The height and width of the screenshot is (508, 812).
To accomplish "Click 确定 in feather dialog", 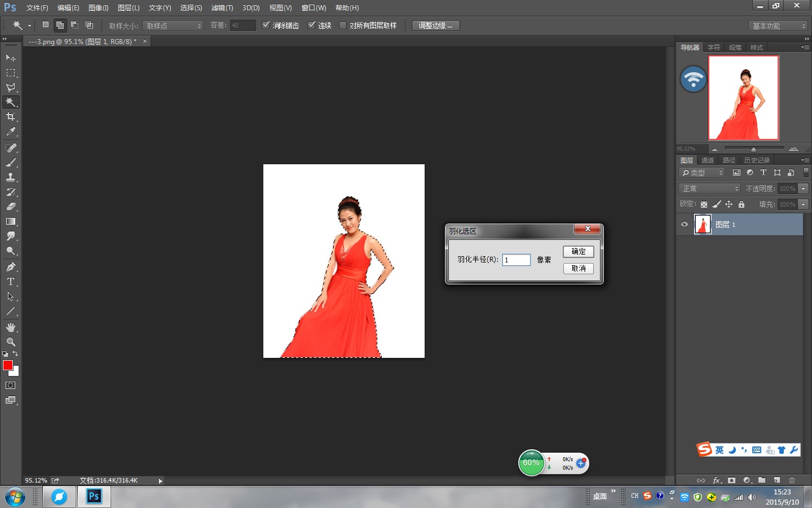I will click(579, 252).
